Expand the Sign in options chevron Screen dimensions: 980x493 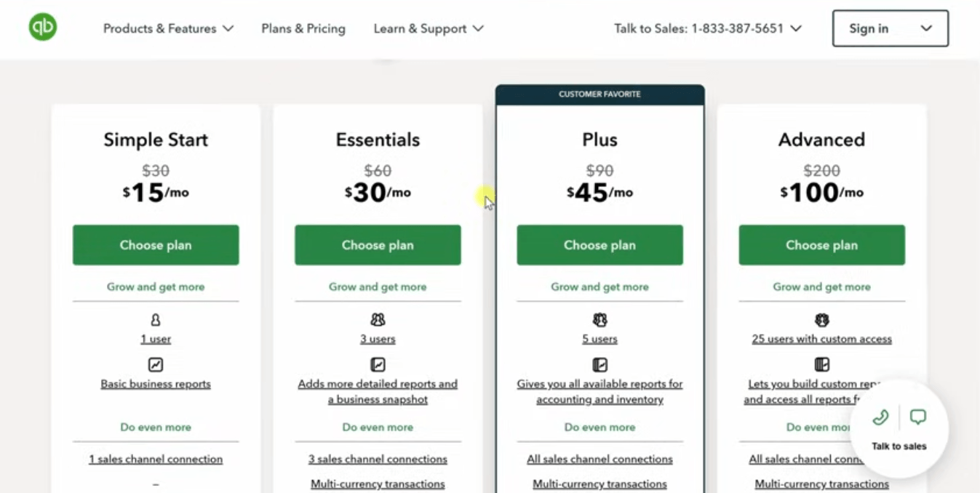pos(926,28)
